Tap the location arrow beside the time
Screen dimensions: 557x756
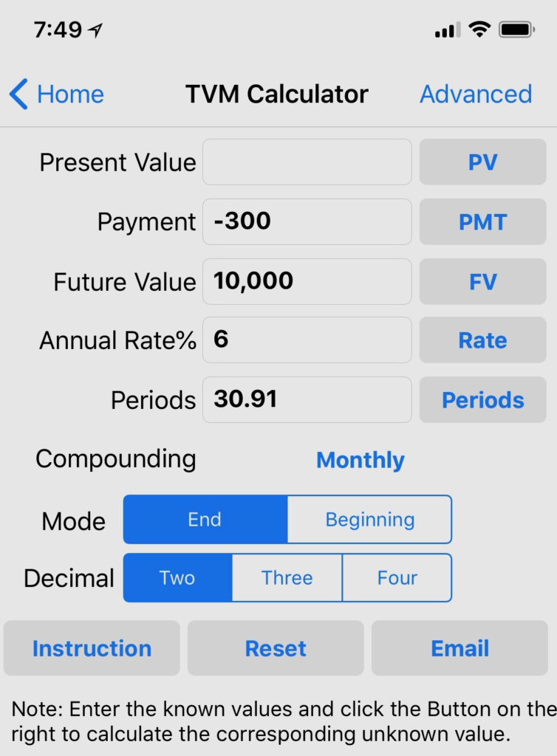click(x=95, y=30)
